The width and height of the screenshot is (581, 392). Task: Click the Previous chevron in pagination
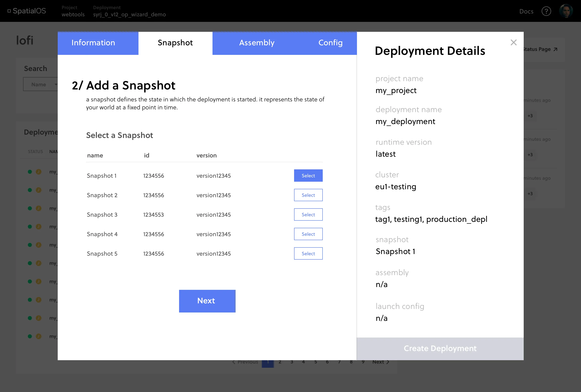234,362
